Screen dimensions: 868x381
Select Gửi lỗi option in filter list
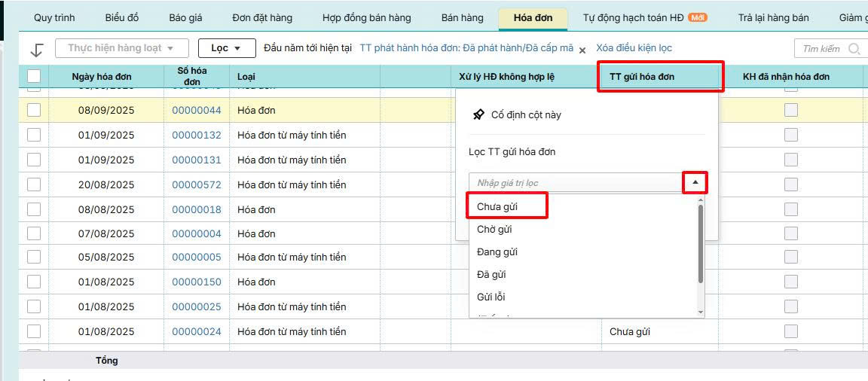[x=491, y=297]
